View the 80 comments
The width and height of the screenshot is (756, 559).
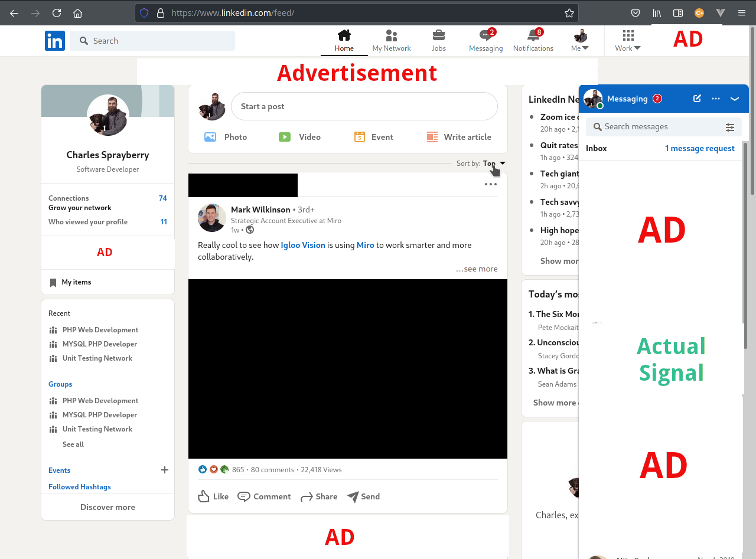pos(272,470)
